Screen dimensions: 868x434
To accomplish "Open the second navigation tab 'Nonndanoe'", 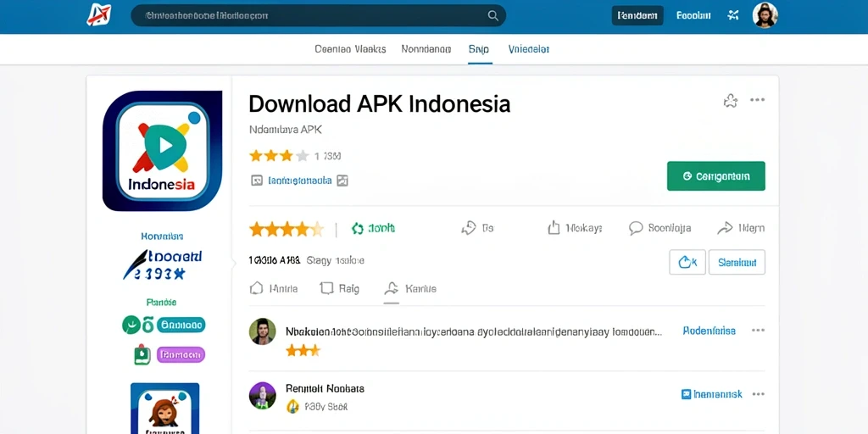I will tap(426, 48).
